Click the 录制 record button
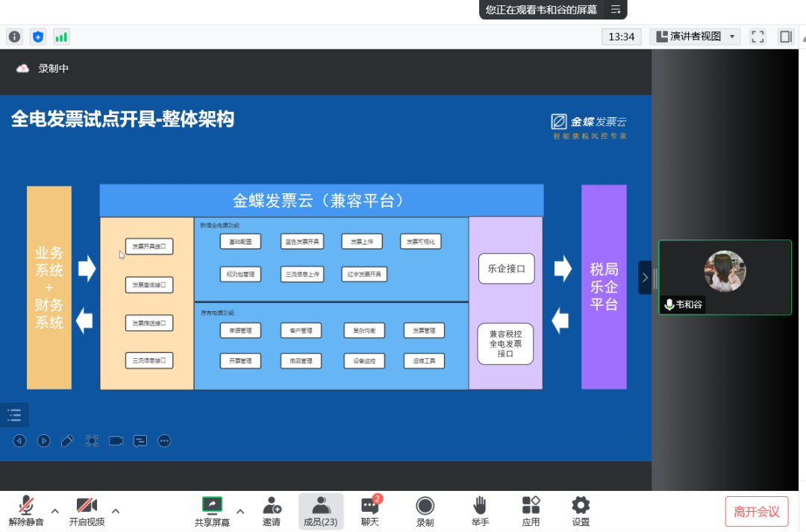Viewport: 806px width, 532px height. pos(425,511)
